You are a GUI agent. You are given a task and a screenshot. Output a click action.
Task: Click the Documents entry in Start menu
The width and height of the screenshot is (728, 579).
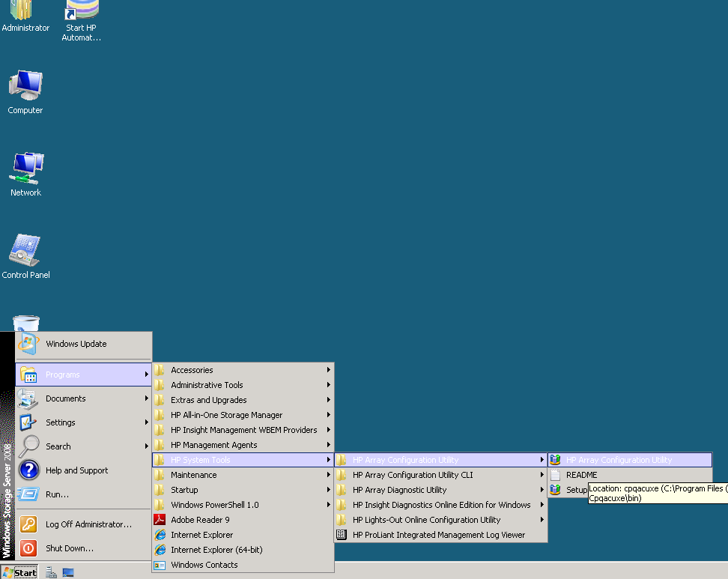pyautogui.click(x=84, y=398)
